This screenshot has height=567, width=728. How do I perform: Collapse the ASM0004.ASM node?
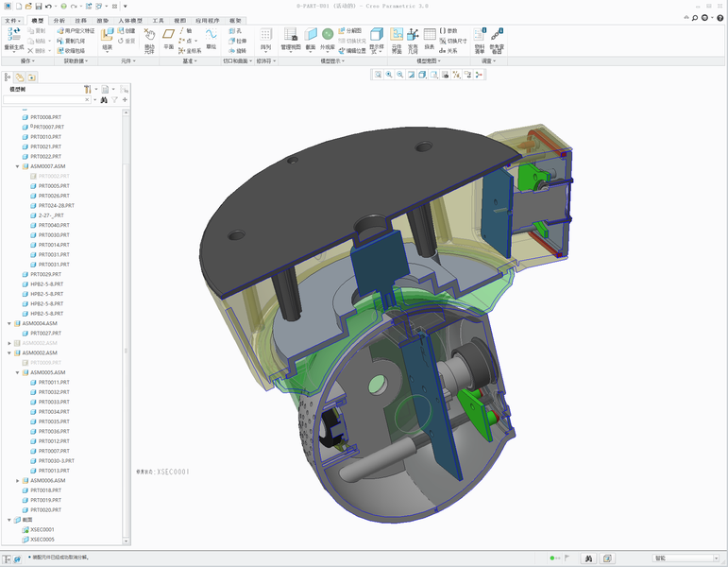tap(9, 323)
